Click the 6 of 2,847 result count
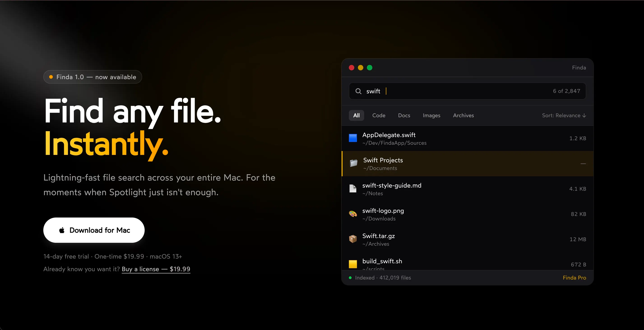Image resolution: width=644 pixels, height=330 pixels. 567,91
